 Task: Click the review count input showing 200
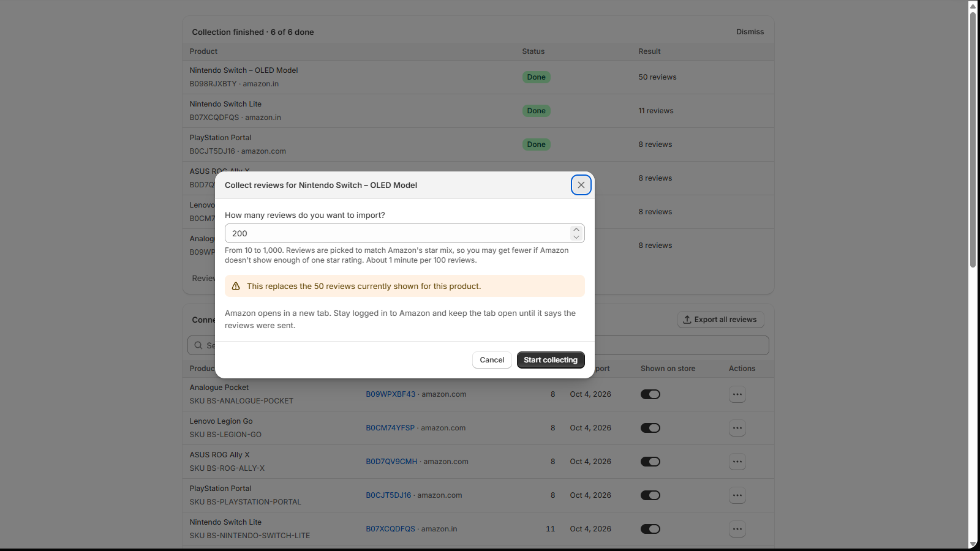[x=404, y=233]
